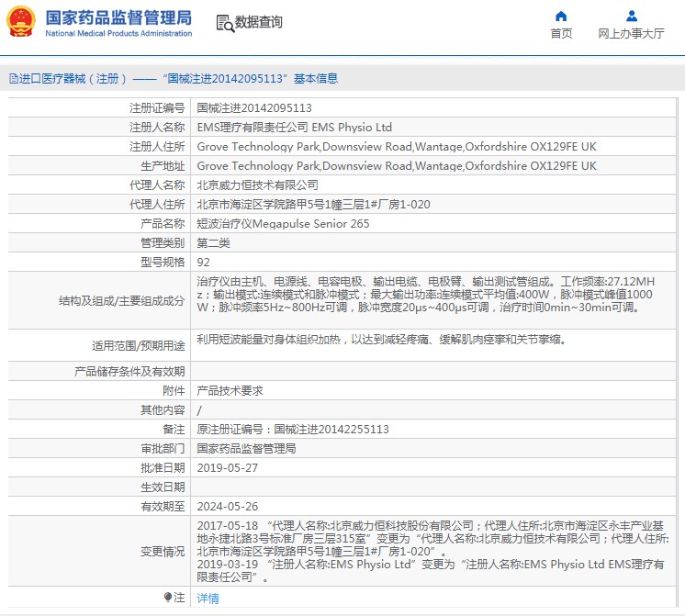Click the 产品技术要求 attachment value
This screenshot has width=685, height=616.
click(x=230, y=390)
